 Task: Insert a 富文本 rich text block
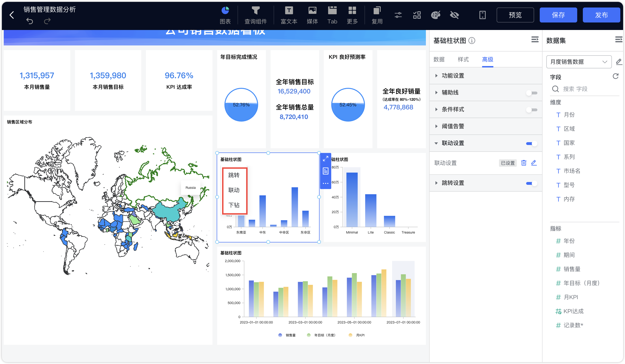point(289,15)
